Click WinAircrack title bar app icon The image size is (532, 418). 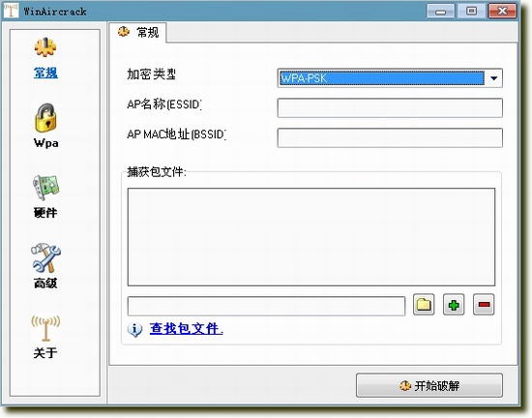(11, 11)
